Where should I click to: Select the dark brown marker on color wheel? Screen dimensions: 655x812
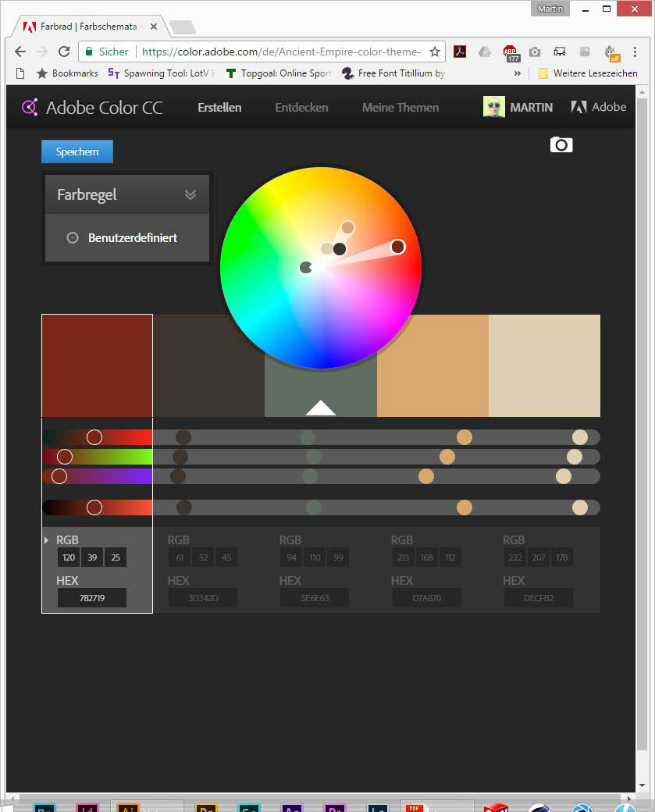(340, 249)
